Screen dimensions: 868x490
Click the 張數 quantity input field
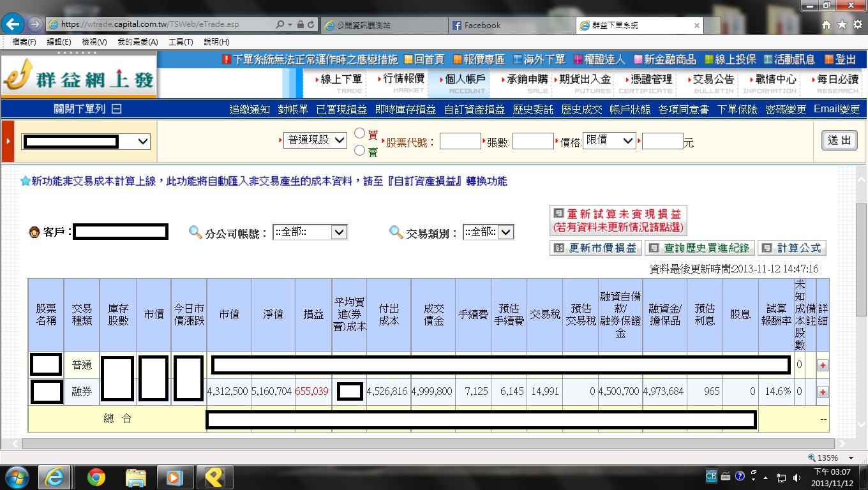(533, 141)
